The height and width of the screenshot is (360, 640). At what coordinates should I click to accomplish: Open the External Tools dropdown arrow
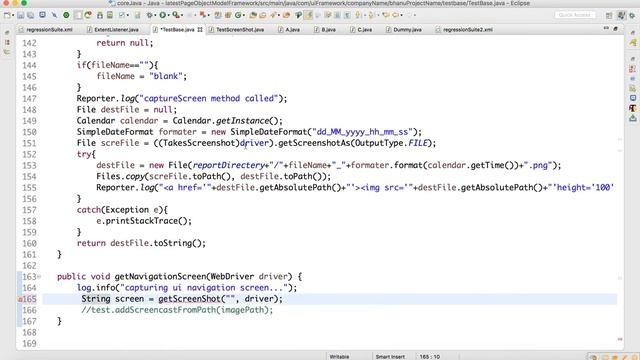click(182, 15)
